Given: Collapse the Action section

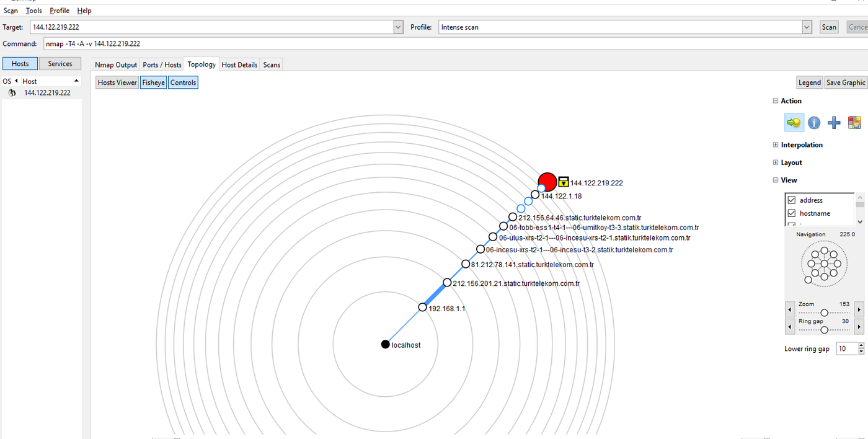Looking at the screenshot, I should coord(775,101).
